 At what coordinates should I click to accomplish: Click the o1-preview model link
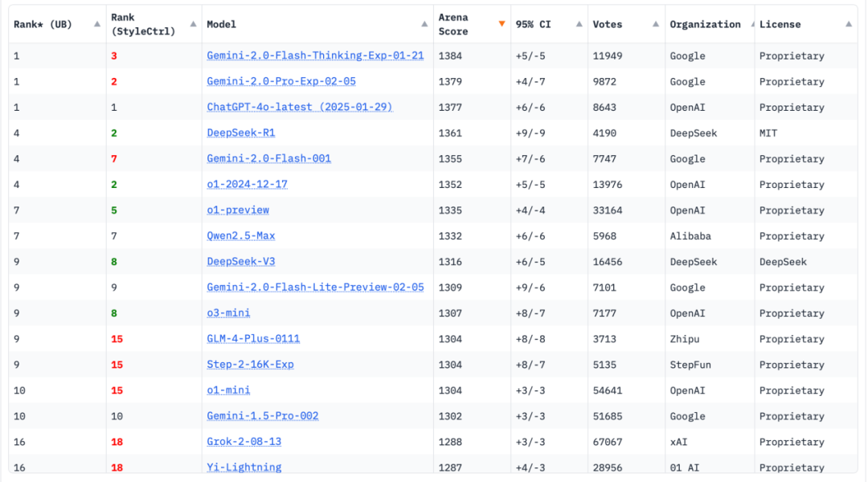[238, 210]
